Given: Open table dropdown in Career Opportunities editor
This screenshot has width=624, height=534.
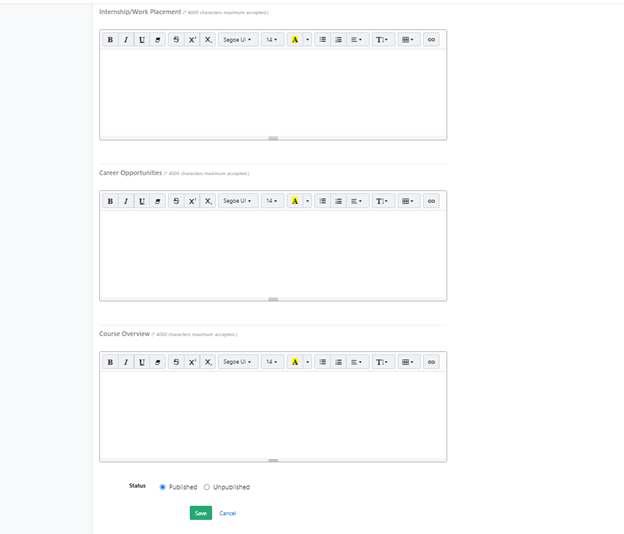Looking at the screenshot, I should pyautogui.click(x=408, y=201).
